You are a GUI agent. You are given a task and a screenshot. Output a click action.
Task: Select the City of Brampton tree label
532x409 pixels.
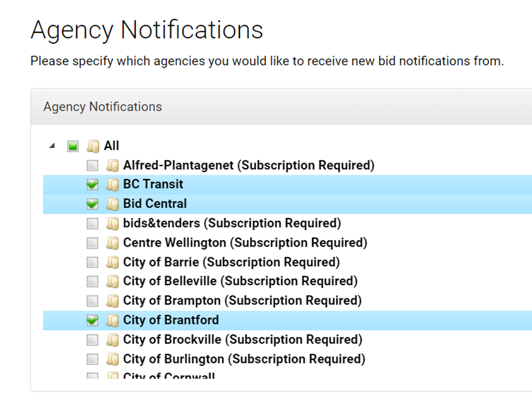242,301
